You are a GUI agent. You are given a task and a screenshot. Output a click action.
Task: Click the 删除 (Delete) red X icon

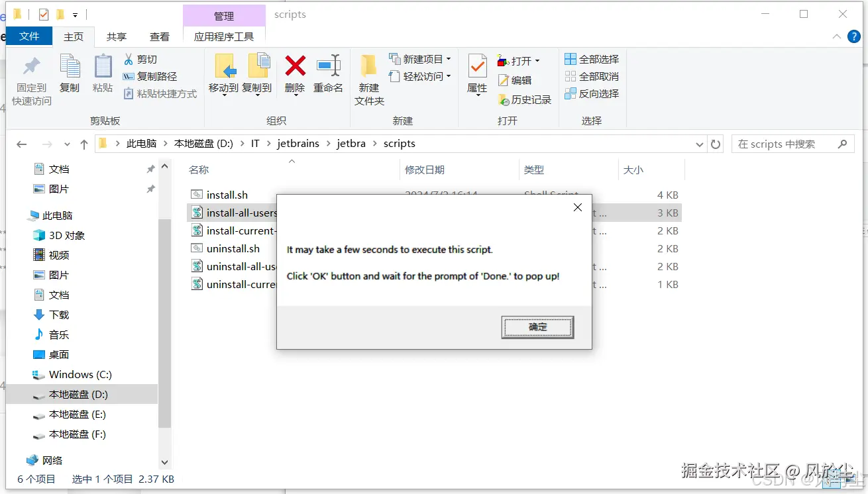tap(295, 66)
